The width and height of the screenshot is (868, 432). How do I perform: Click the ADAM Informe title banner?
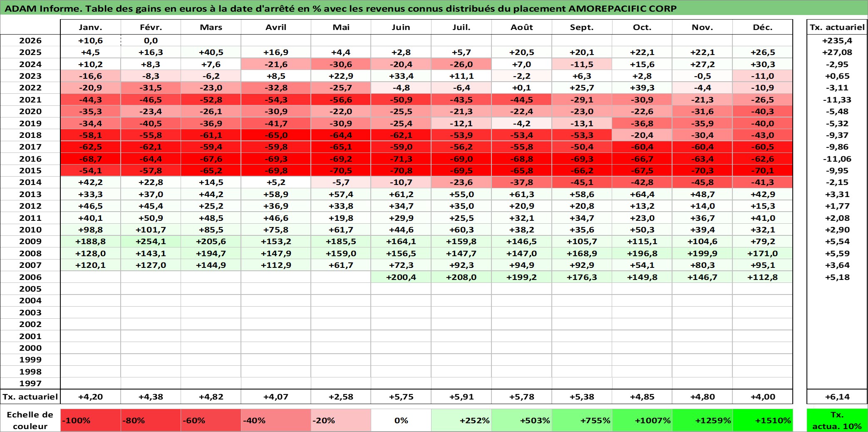pyautogui.click(x=434, y=8)
